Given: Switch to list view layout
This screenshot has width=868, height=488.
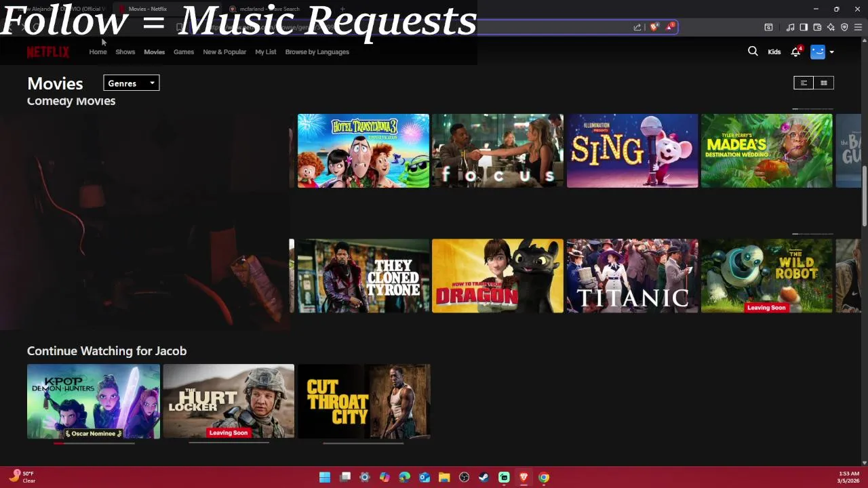Looking at the screenshot, I should coord(804,83).
